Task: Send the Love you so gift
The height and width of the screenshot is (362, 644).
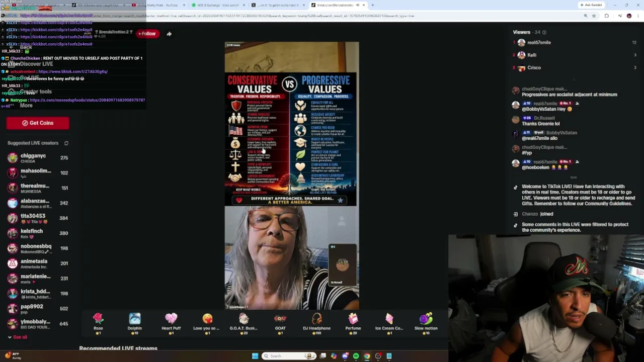Action: click(x=207, y=323)
